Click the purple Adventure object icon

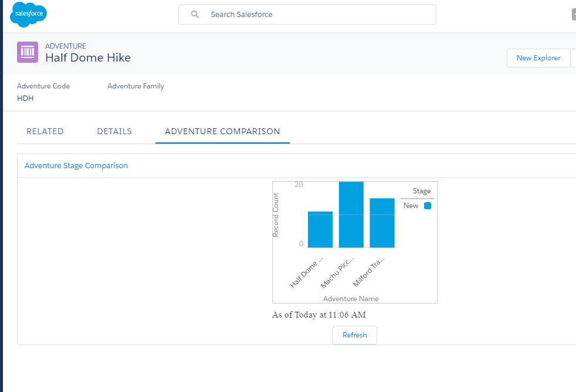point(28,52)
